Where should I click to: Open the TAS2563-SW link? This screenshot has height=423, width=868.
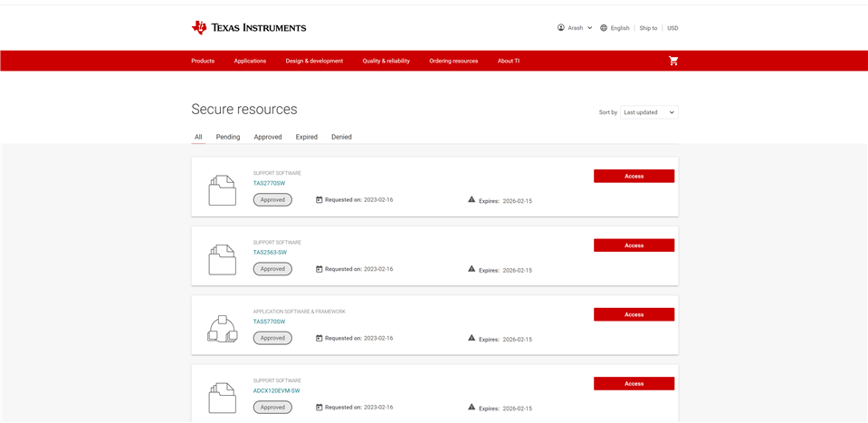click(270, 253)
